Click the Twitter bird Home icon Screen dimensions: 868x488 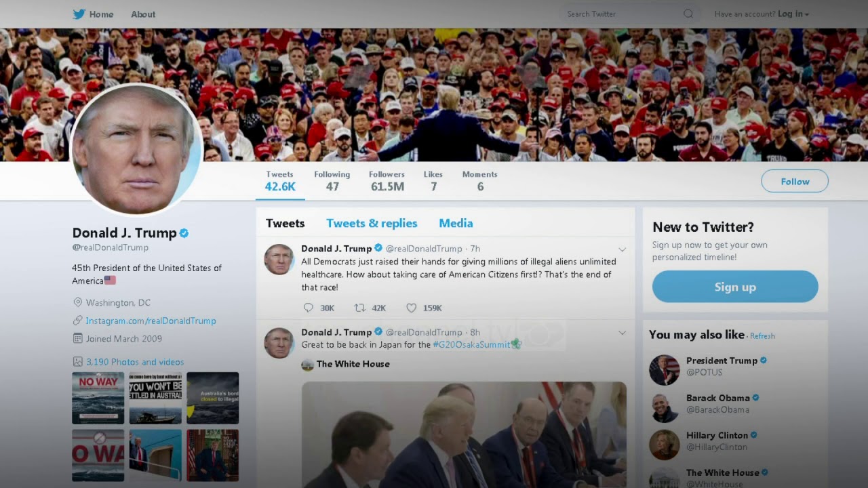click(x=79, y=14)
